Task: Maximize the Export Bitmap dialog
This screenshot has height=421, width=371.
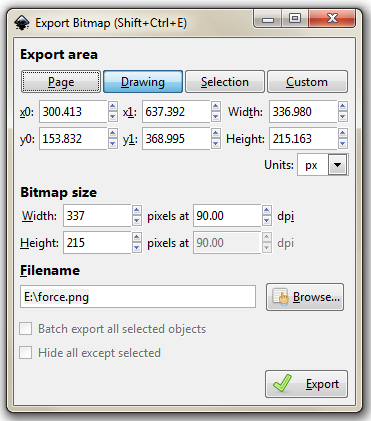Action: coord(295,18)
